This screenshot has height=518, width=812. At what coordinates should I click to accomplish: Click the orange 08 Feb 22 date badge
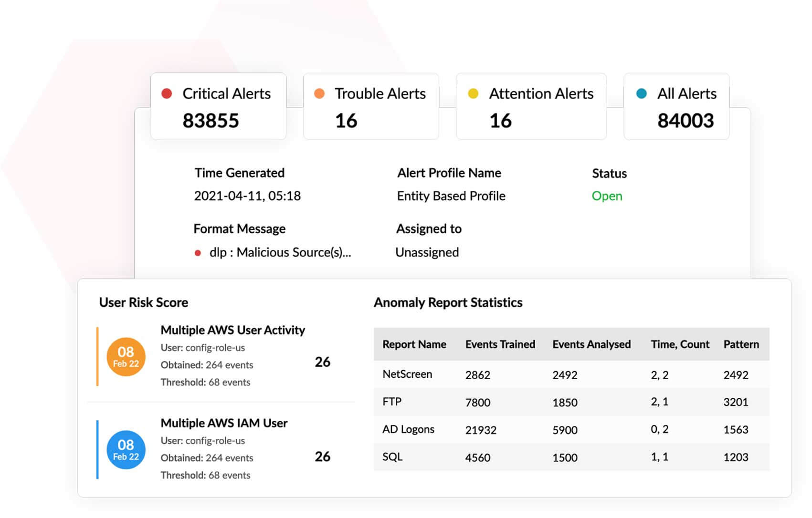126,357
